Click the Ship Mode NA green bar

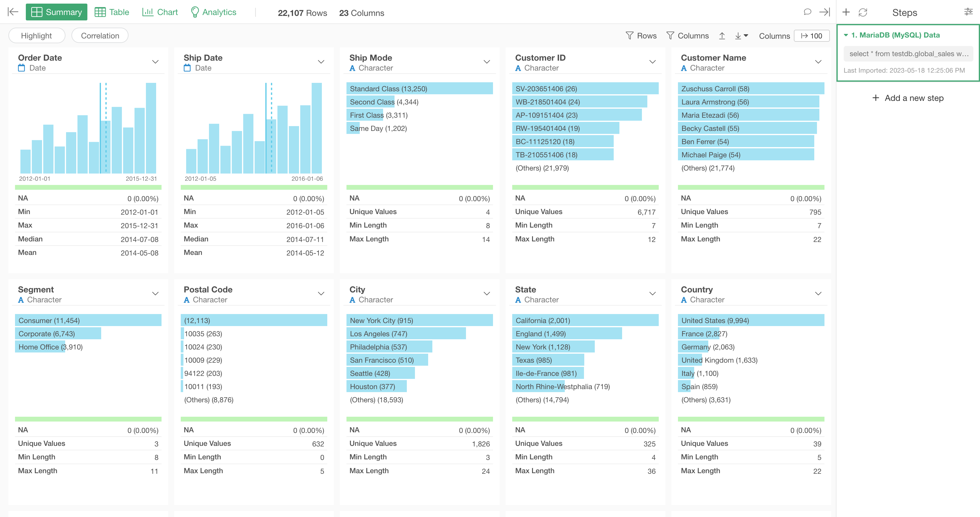(x=419, y=187)
